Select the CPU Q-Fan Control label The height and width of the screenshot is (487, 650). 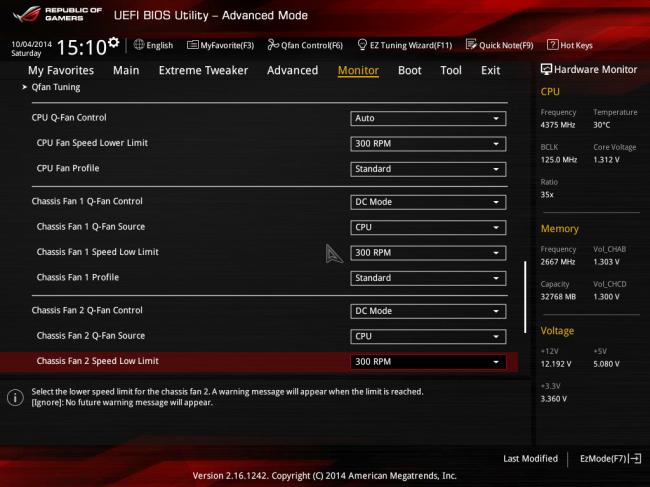tap(69, 118)
